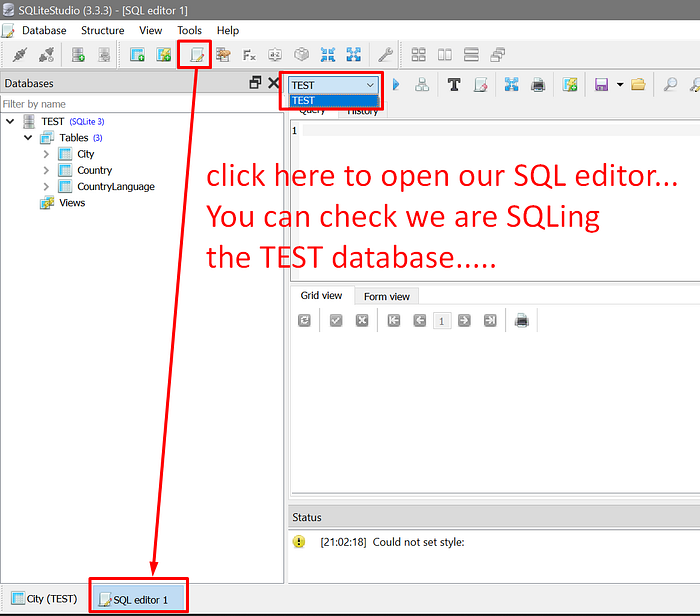
Task: Click the Create view toolbar icon
Action: (163, 55)
